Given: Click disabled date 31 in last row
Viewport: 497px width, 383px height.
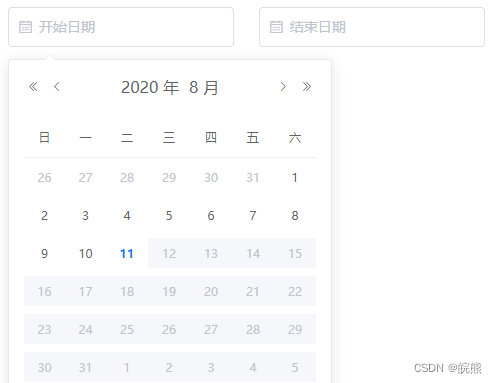Looking at the screenshot, I should point(86,368).
